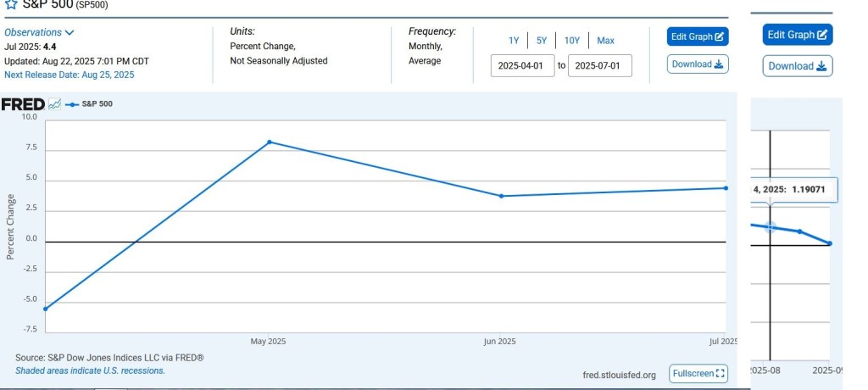
Task: Click the end date field 2025-07-01
Action: (599, 65)
